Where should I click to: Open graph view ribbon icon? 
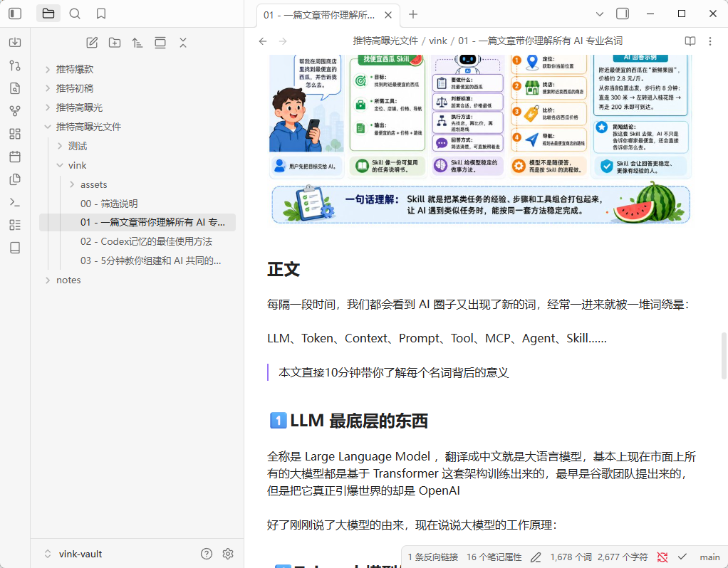pos(15,111)
